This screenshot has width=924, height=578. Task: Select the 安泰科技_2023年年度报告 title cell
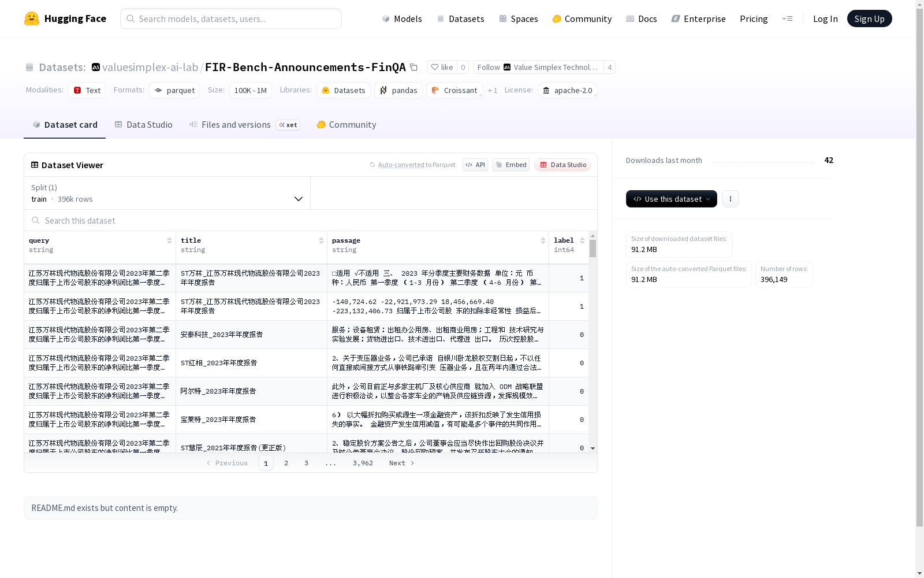[x=251, y=335]
